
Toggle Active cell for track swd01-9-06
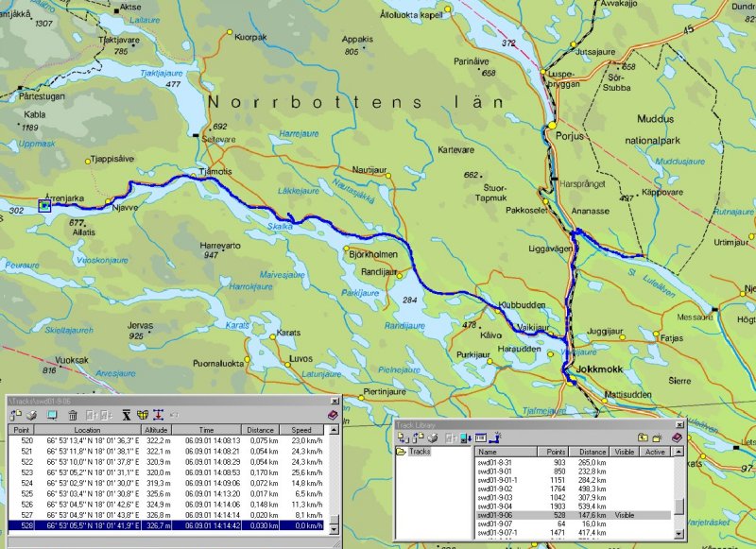[653, 515]
